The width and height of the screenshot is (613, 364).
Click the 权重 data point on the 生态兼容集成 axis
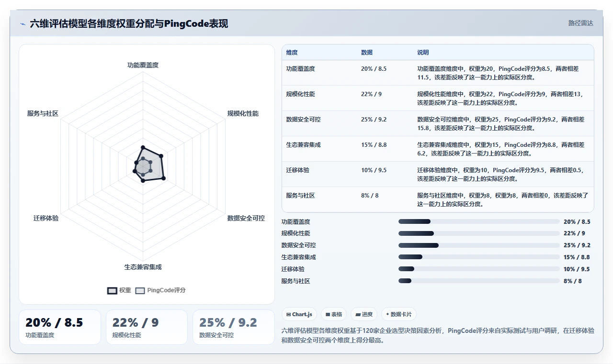pyautogui.click(x=143, y=180)
